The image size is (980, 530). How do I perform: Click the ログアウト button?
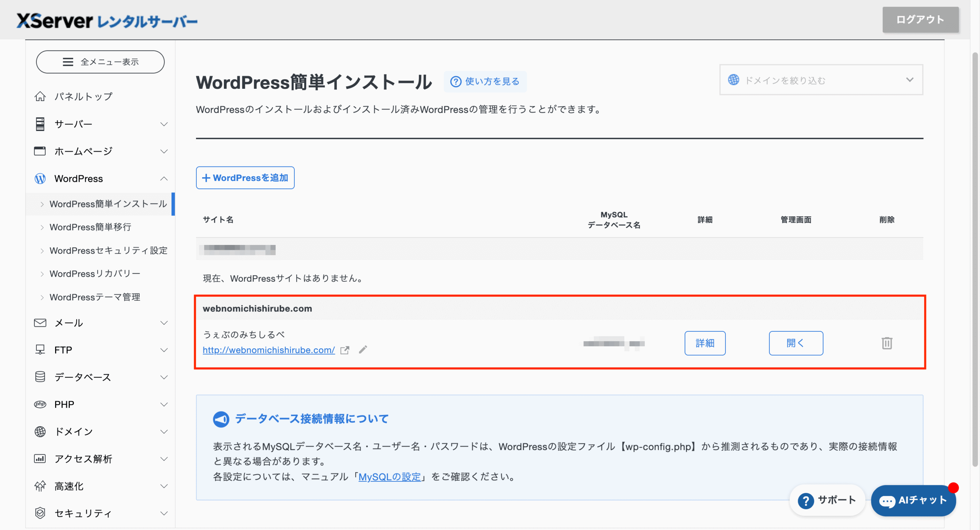pos(921,20)
